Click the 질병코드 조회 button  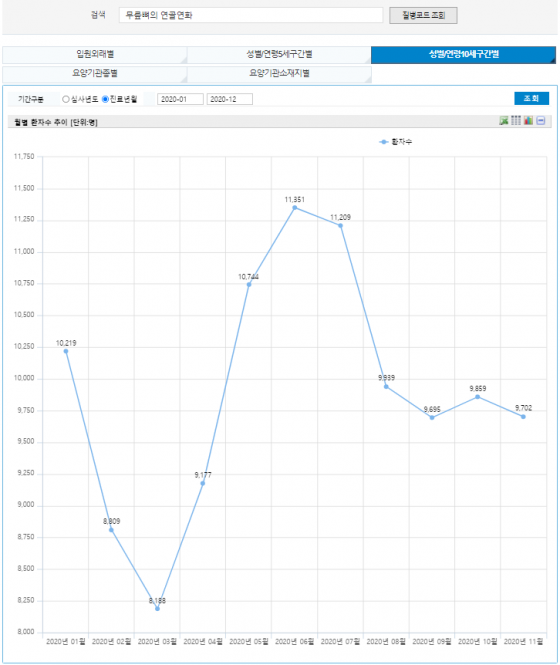pos(423,16)
